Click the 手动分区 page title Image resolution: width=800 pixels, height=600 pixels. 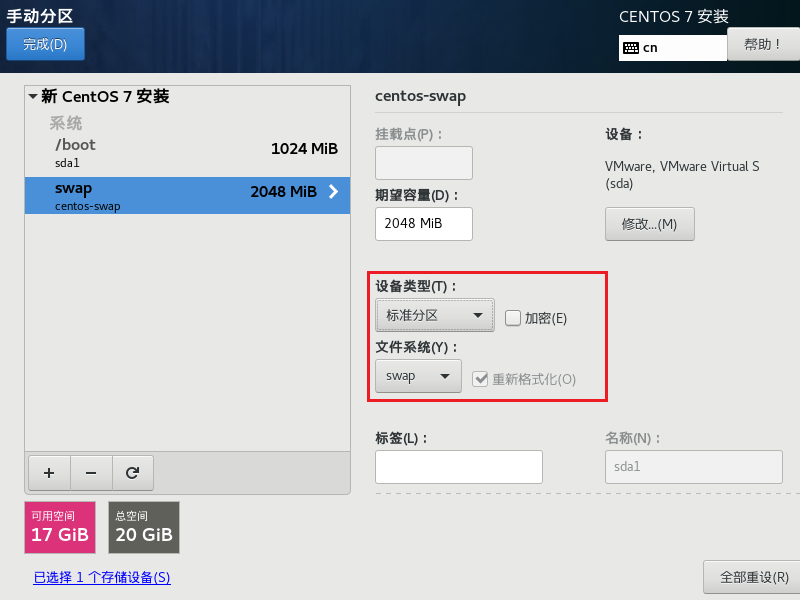[40, 16]
